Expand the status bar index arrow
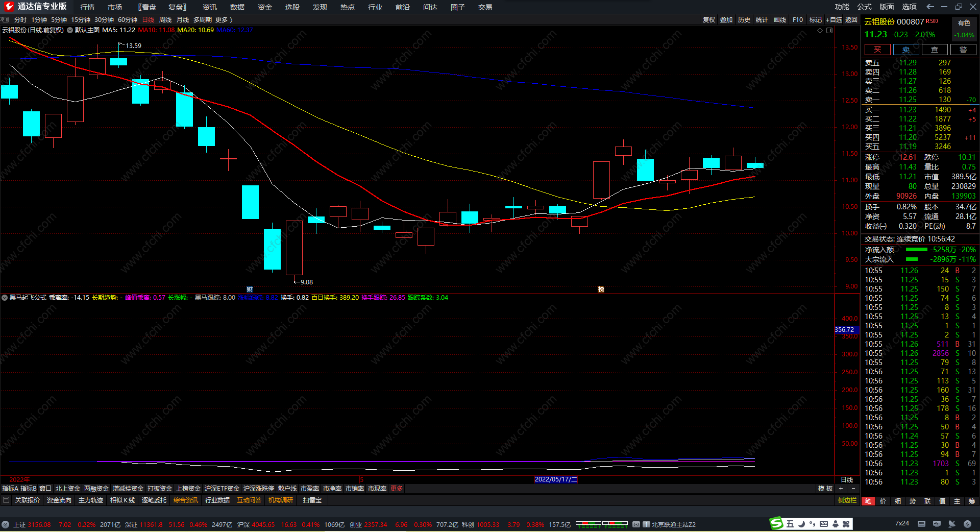Viewport: 980px width, 532px height. [5, 524]
